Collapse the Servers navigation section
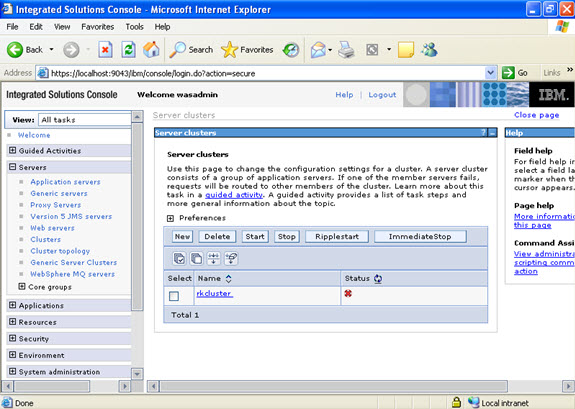The image size is (575, 409). click(12, 167)
